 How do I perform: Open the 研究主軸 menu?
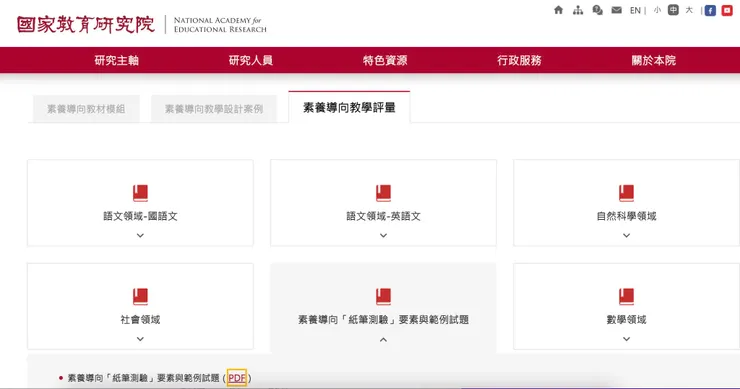(117, 60)
